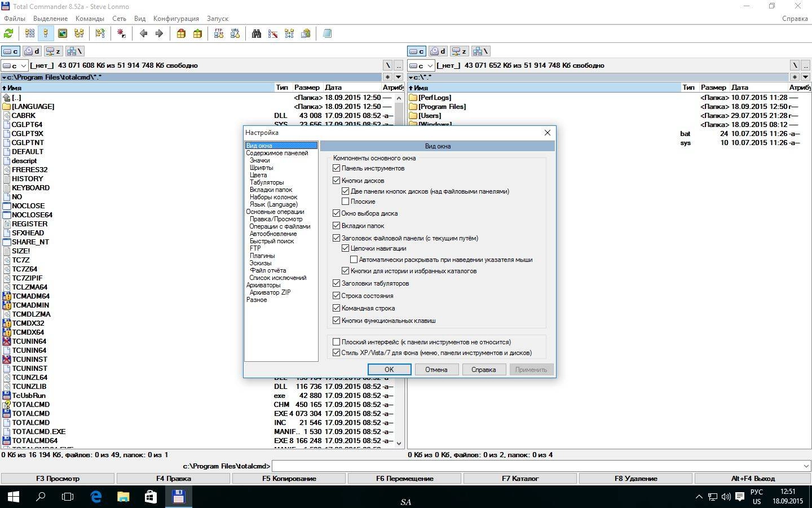Open left panel directory history arrow

[x=398, y=77]
